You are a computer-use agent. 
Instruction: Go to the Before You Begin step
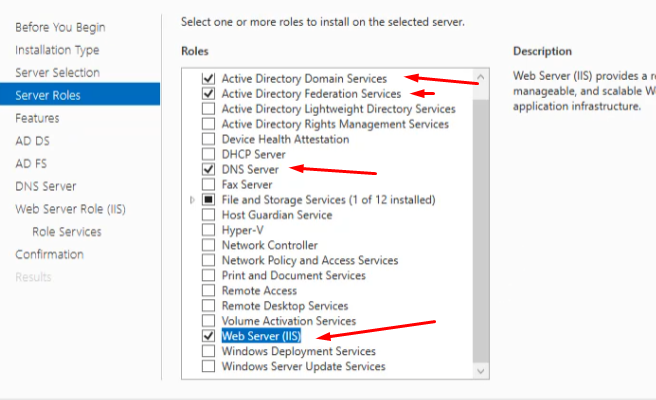(60, 28)
